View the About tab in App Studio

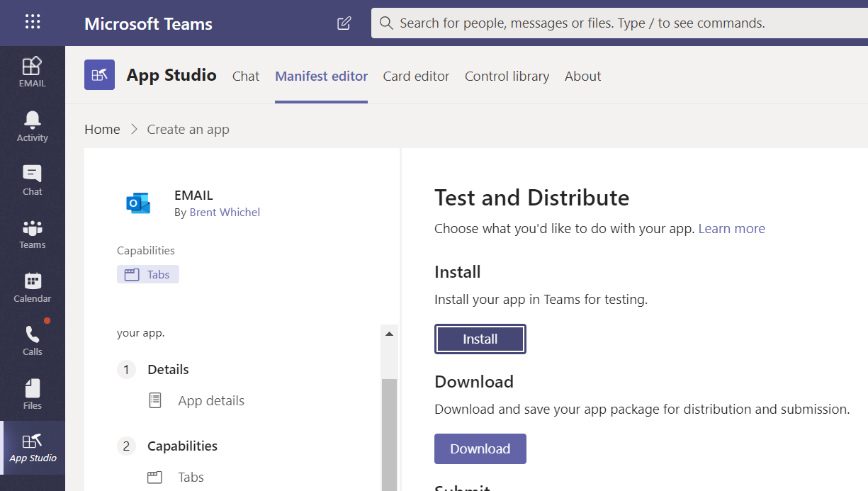(x=582, y=76)
